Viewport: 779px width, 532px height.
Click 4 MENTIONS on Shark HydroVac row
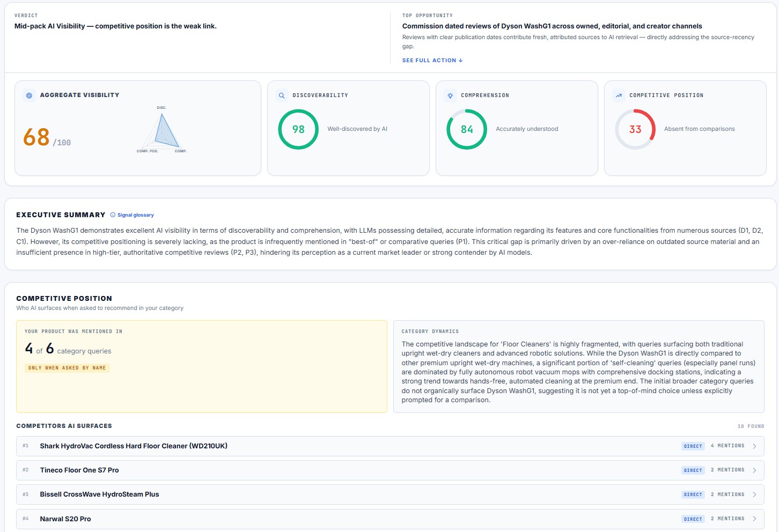(x=727, y=446)
